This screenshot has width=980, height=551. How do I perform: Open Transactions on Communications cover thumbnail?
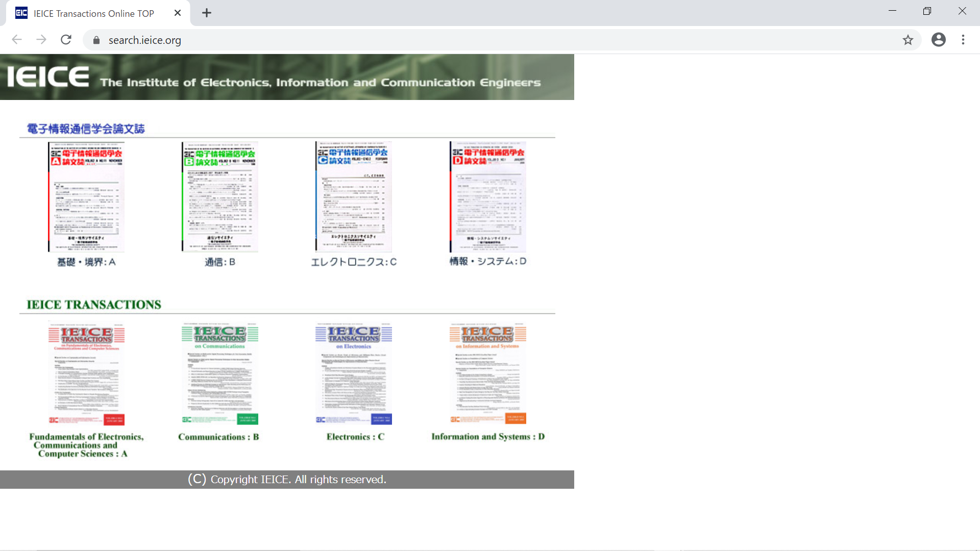click(220, 373)
